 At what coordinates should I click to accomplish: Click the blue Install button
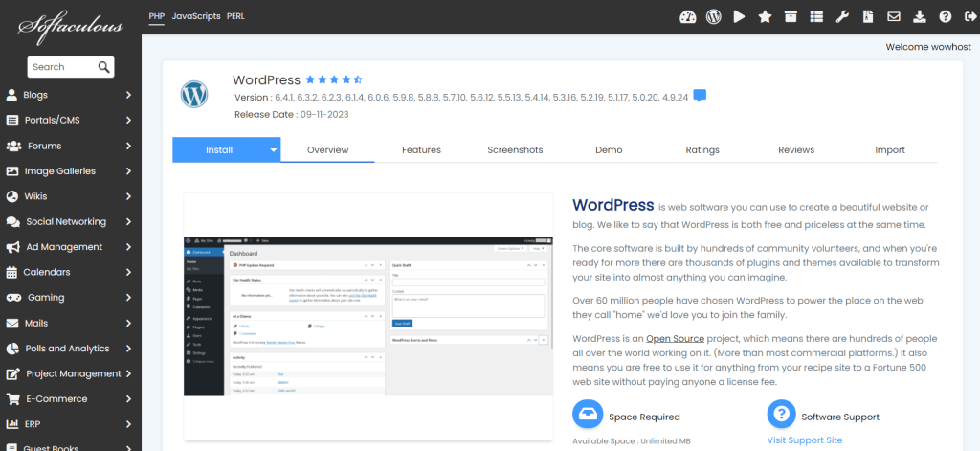(x=218, y=150)
